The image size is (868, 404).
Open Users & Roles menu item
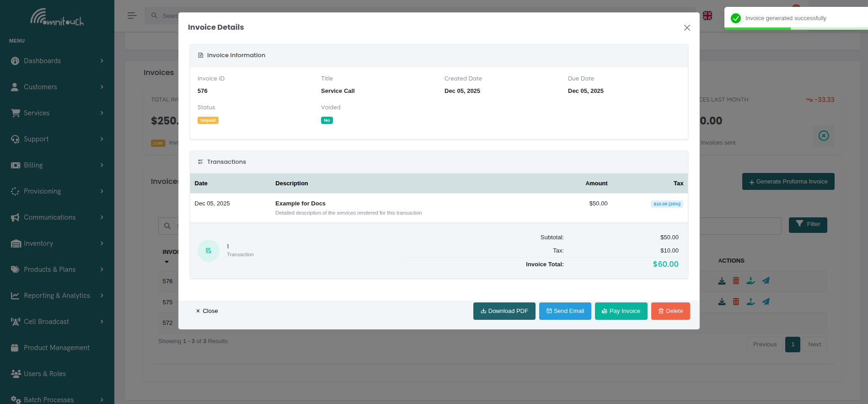45,374
